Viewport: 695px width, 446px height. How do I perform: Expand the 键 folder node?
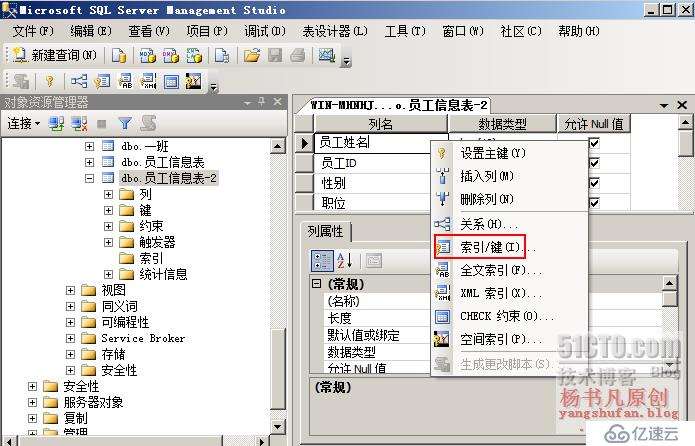tap(108, 210)
